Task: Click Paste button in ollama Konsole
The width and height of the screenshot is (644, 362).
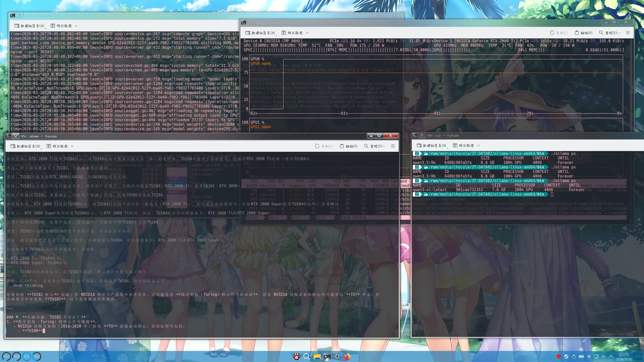Action: point(349,146)
